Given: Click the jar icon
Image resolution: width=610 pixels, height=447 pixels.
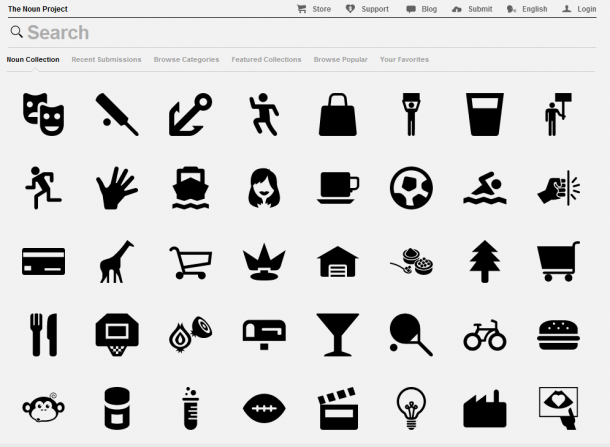Looking at the screenshot, I should pyautogui.click(x=117, y=408).
